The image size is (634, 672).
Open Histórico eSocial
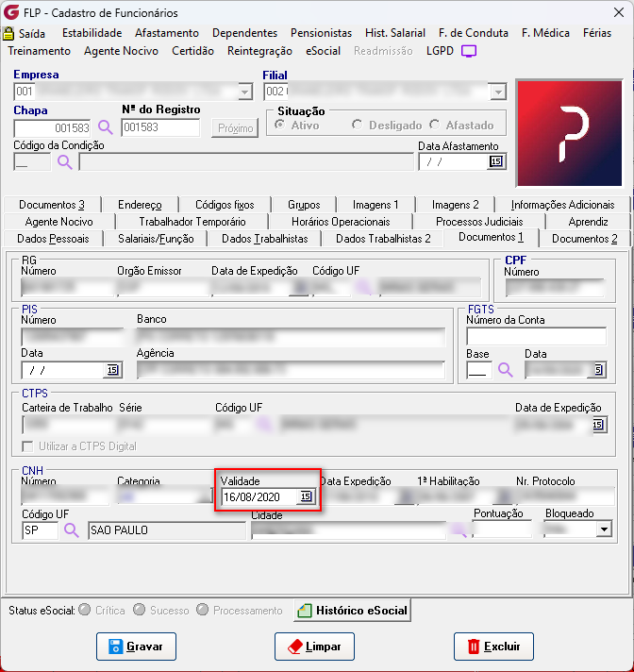pyautogui.click(x=352, y=611)
